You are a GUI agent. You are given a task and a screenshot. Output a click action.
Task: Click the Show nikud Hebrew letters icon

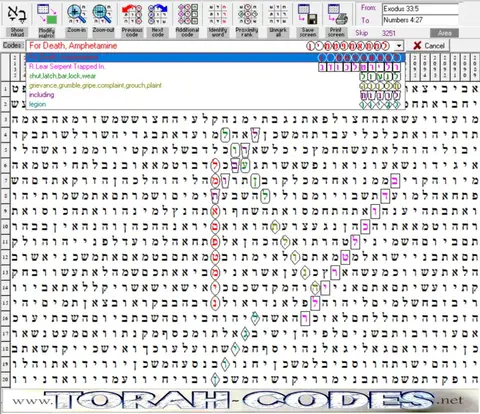(17, 14)
